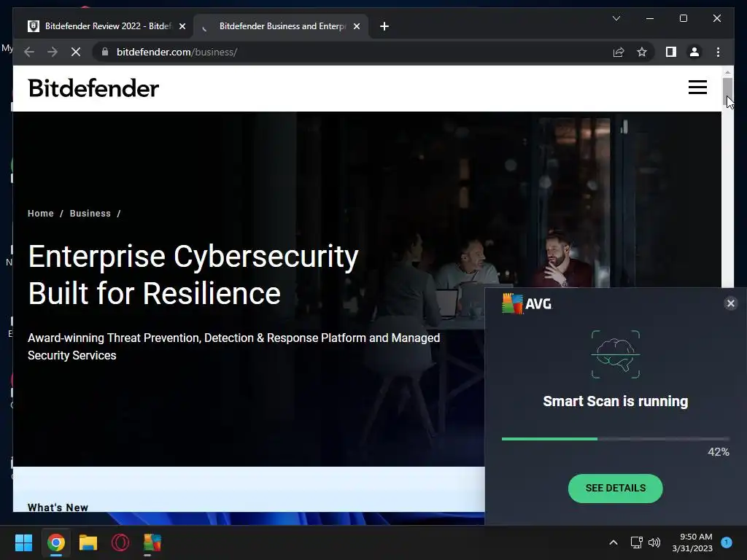
Task: Click the Home breadcrumb link
Action: [41, 214]
